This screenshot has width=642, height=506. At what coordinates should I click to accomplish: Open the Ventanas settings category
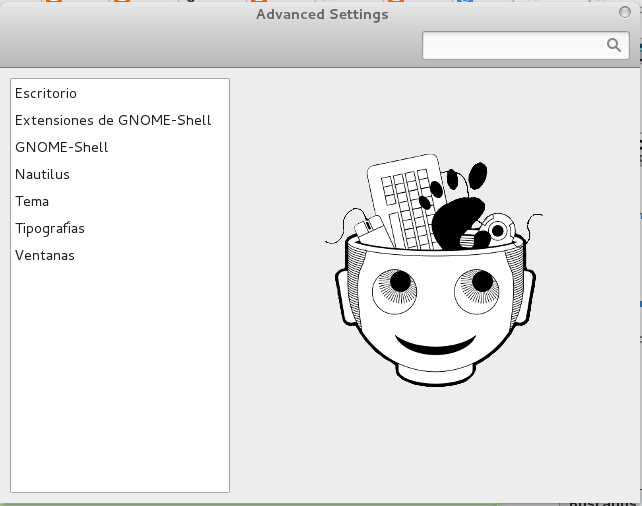120,255
